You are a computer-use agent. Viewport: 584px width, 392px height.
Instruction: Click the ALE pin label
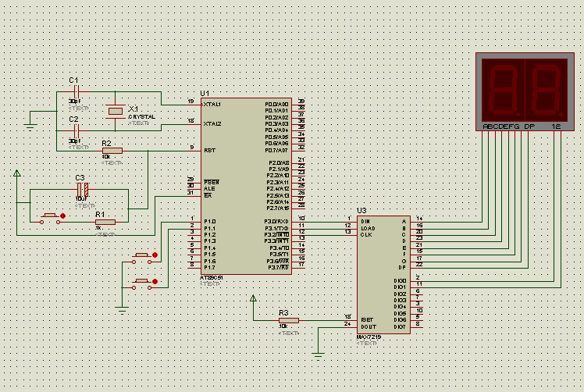(209, 189)
